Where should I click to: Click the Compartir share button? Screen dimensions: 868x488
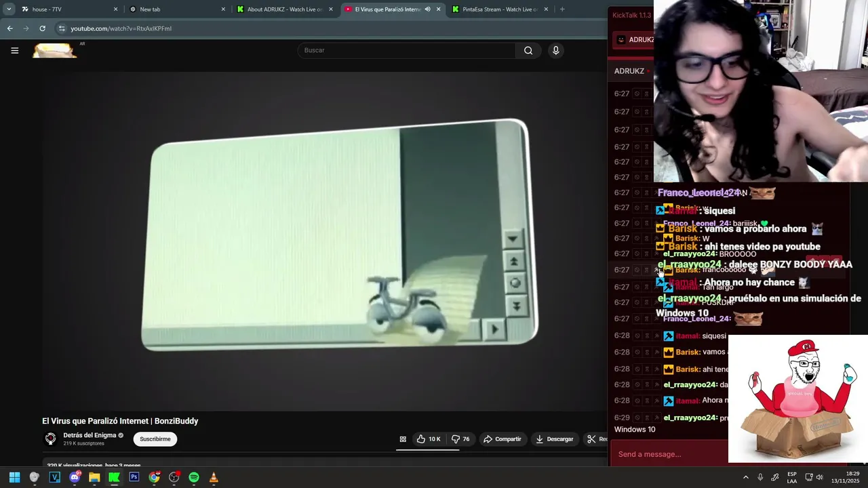click(x=502, y=439)
